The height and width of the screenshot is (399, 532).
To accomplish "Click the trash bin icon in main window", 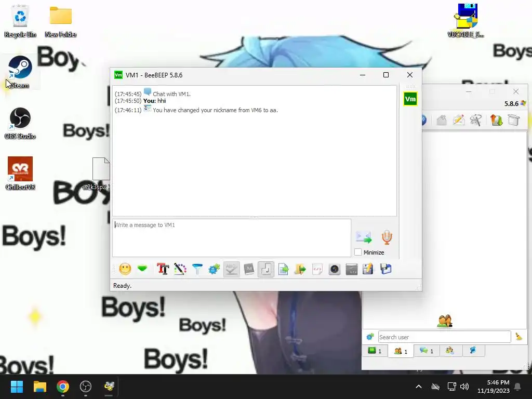I will click(514, 120).
